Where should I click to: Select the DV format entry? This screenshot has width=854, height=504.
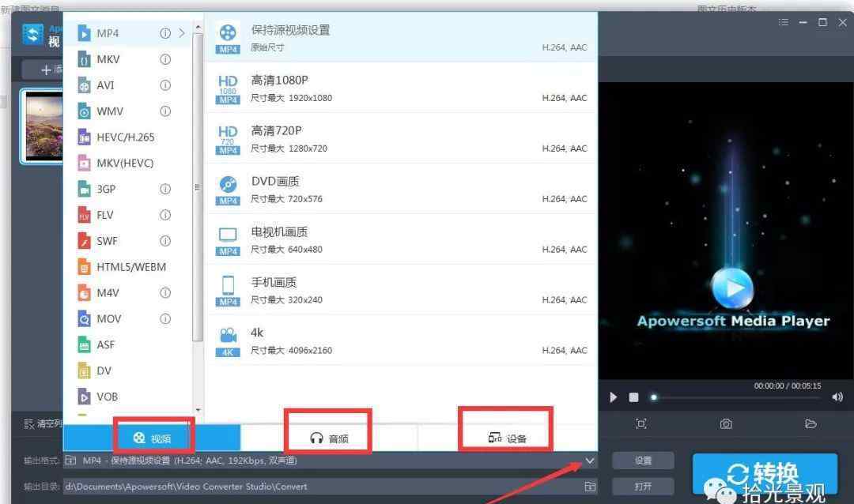point(127,371)
